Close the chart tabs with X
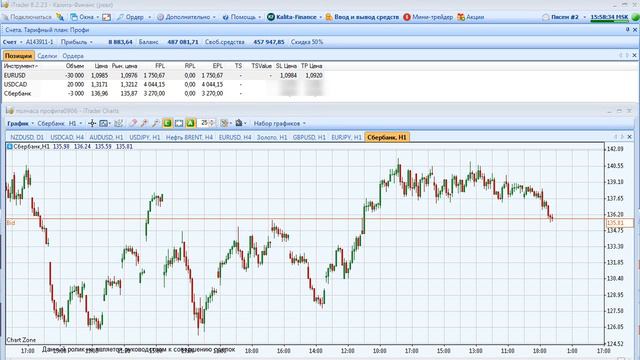This screenshot has height=360, width=640. (x=629, y=137)
